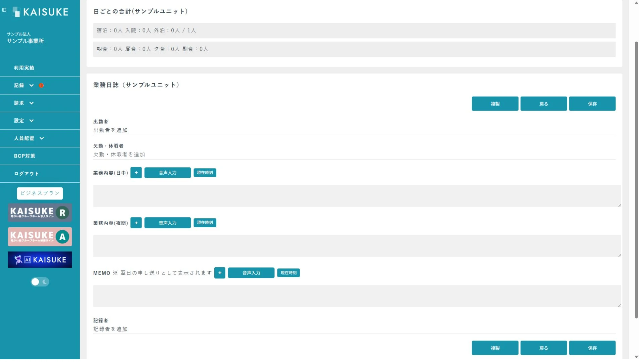Viewport: 644px width, 362px height.
Task: Expand the 設定 menu
Action: click(40, 121)
